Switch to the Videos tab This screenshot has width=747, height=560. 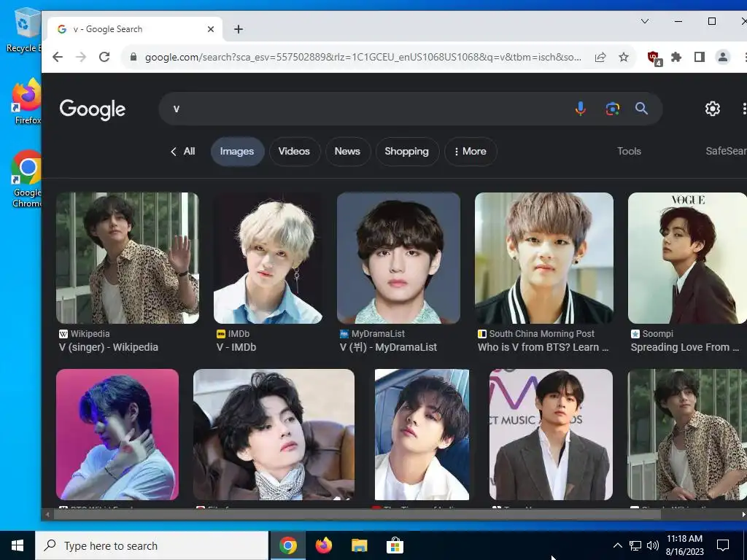(295, 152)
